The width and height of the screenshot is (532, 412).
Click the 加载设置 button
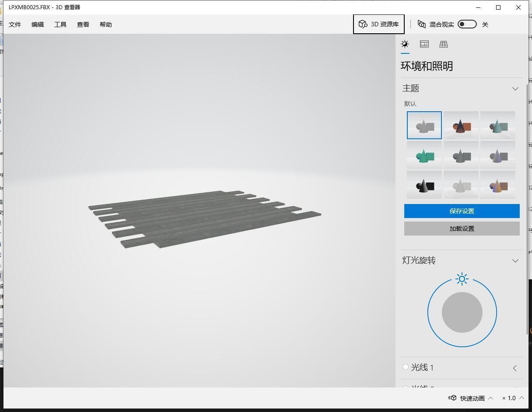coord(462,229)
